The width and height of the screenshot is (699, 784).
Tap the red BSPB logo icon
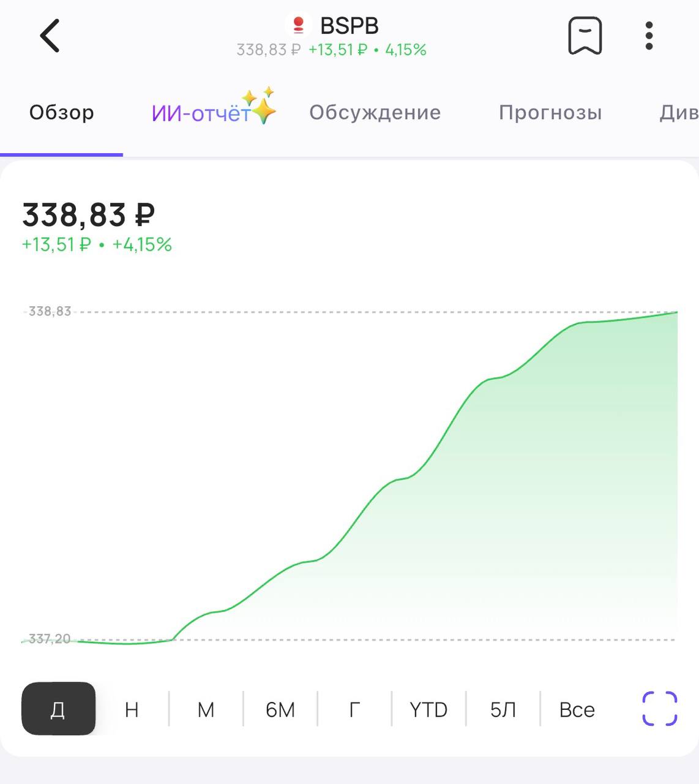point(299,25)
